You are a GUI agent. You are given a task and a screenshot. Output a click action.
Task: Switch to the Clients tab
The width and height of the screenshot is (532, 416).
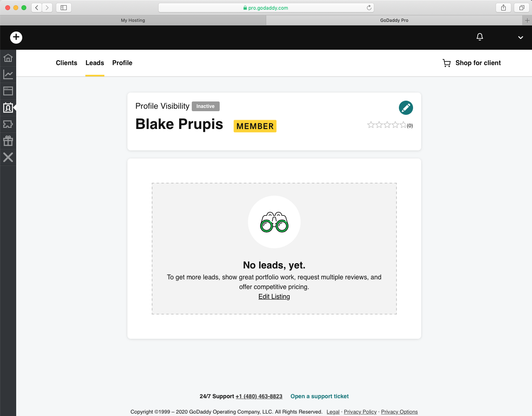coord(66,63)
